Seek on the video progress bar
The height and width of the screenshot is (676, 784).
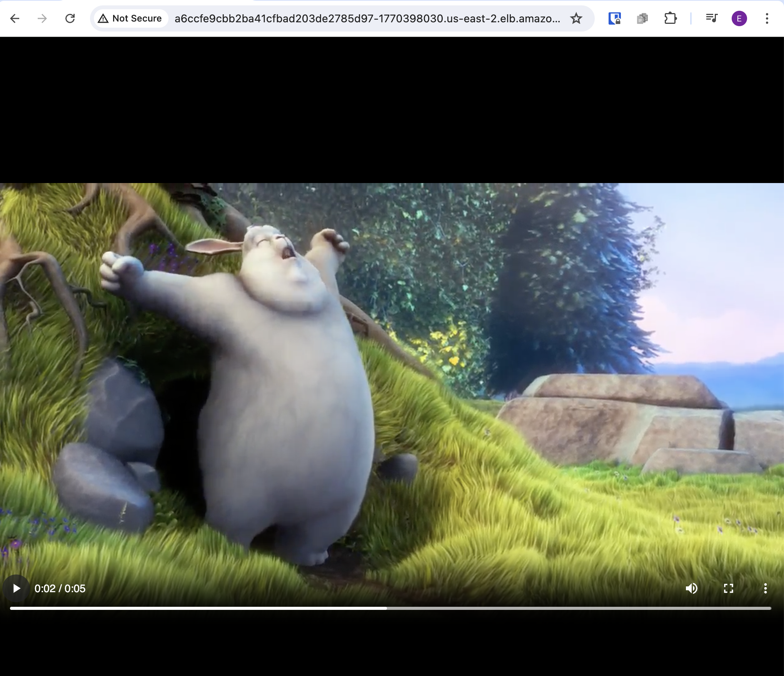coord(390,608)
